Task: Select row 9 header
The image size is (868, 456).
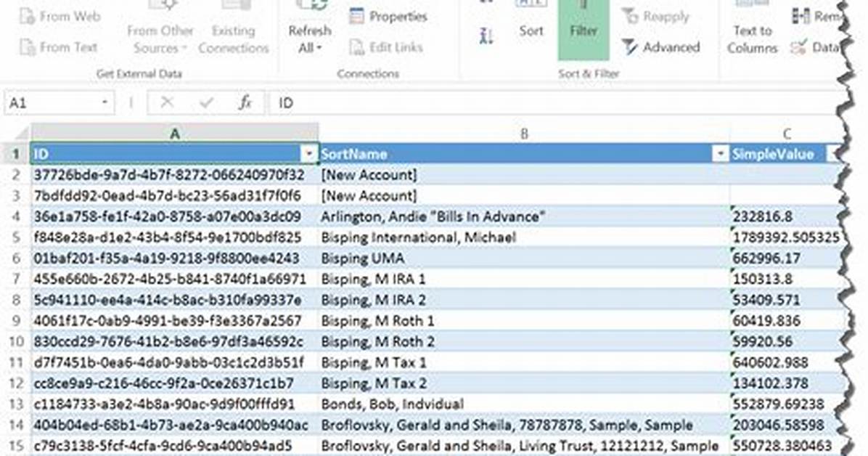Action: click(x=17, y=321)
